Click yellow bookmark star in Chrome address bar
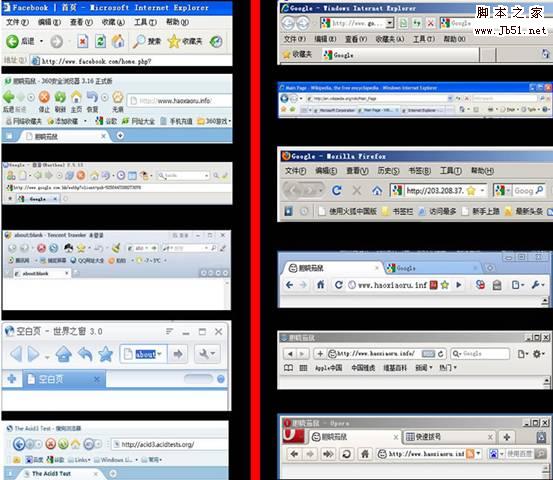 click(x=444, y=284)
